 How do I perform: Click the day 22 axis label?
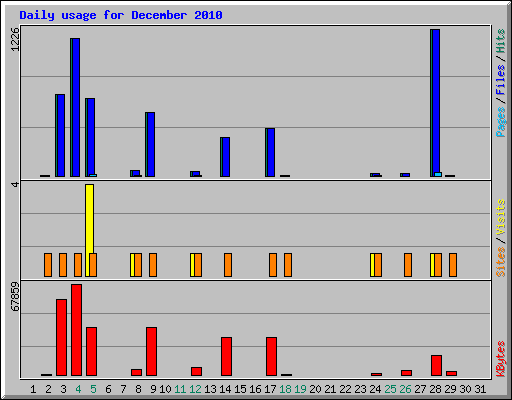345,389
